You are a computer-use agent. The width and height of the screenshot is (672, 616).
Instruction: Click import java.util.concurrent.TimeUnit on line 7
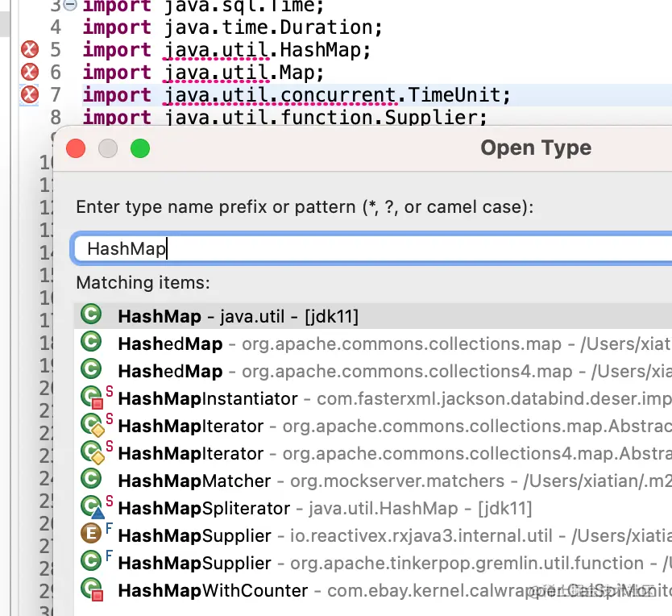point(297,95)
